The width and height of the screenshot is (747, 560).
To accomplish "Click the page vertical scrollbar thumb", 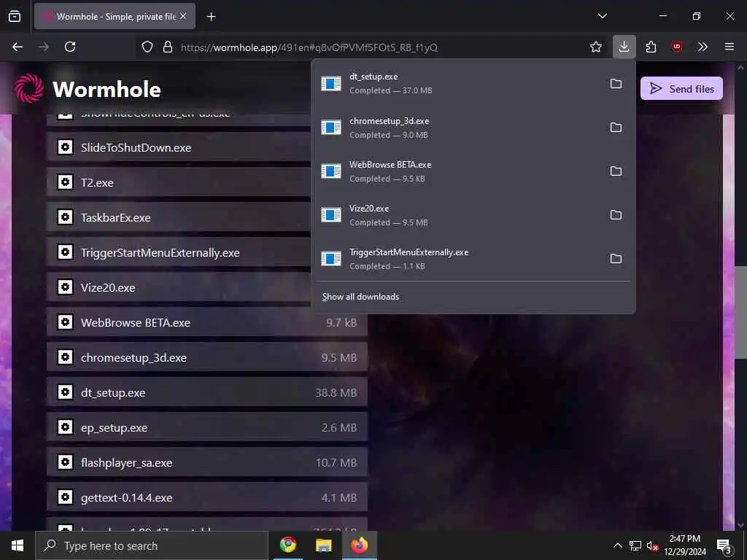I will pos(740,312).
